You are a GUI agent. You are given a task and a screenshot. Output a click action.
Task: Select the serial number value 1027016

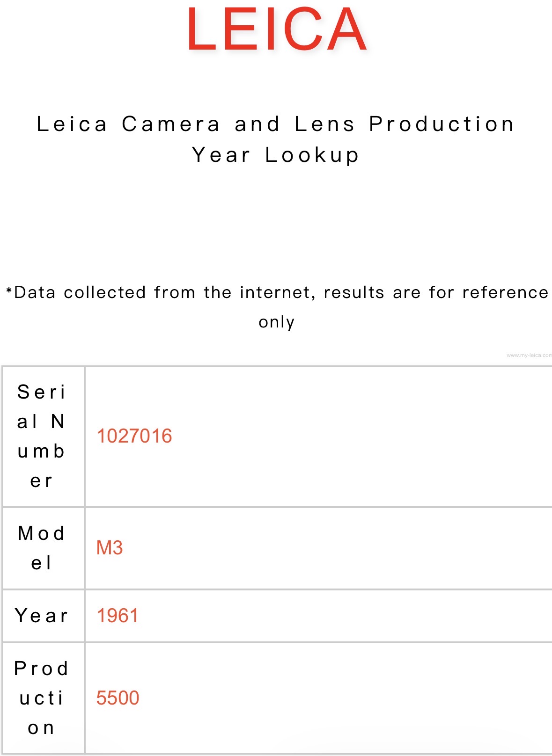134,436
